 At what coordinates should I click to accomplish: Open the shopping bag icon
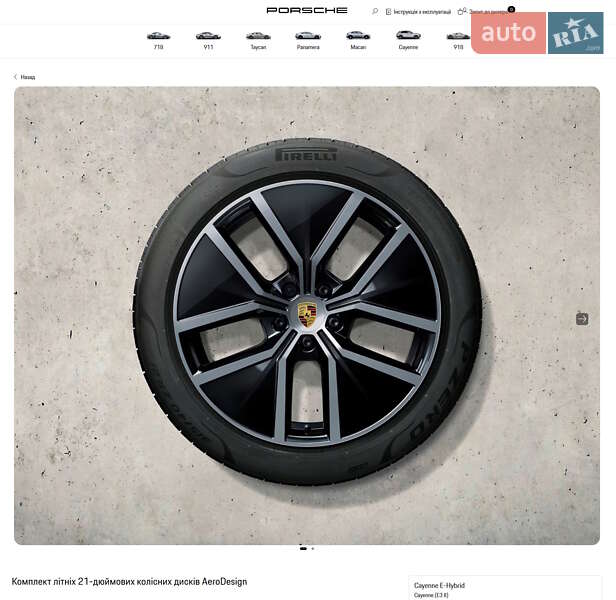(x=461, y=11)
